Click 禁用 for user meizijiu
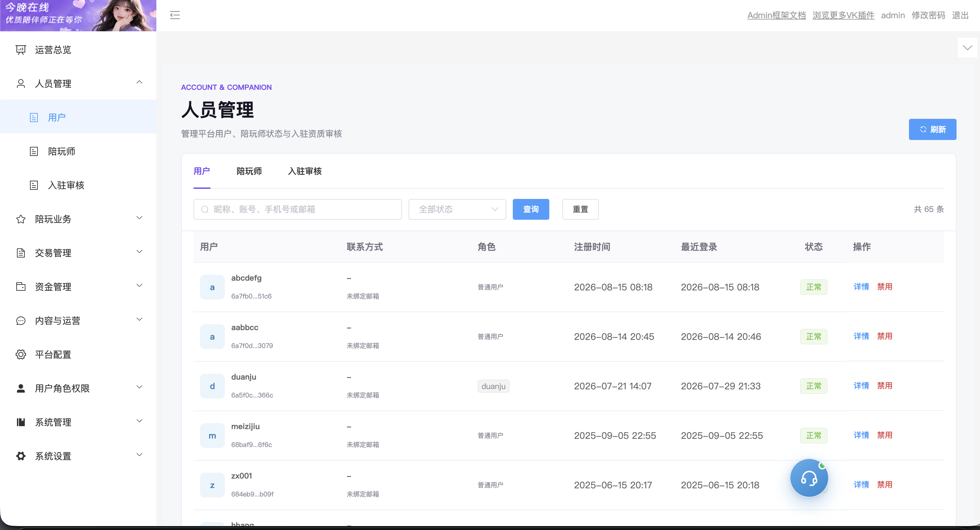980x530 pixels. click(x=885, y=435)
